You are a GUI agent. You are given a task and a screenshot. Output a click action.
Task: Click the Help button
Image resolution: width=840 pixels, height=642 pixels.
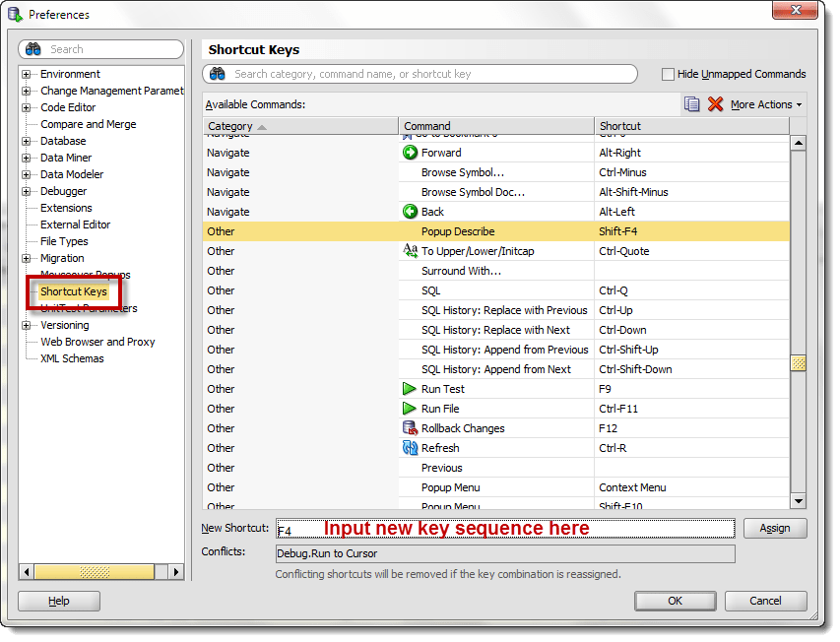point(59,601)
